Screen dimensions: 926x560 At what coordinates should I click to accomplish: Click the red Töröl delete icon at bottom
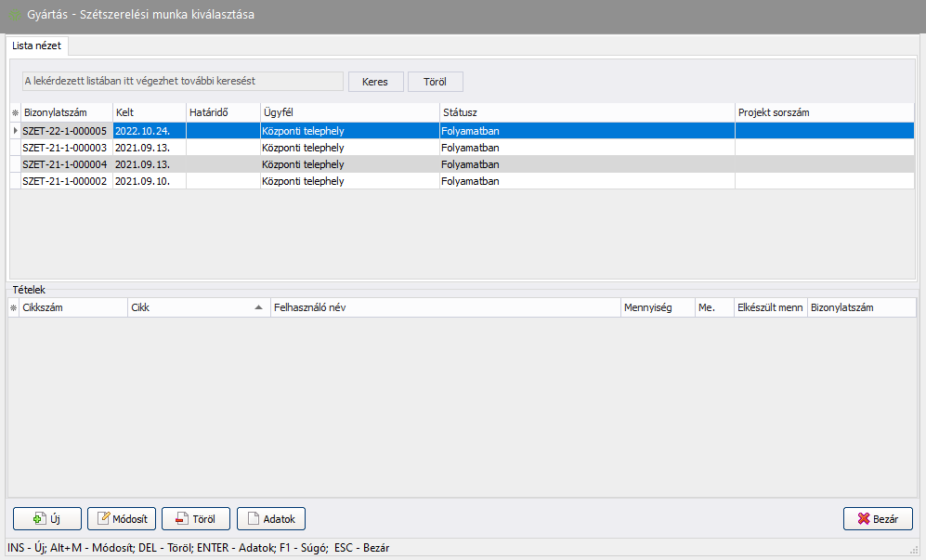[x=179, y=519]
